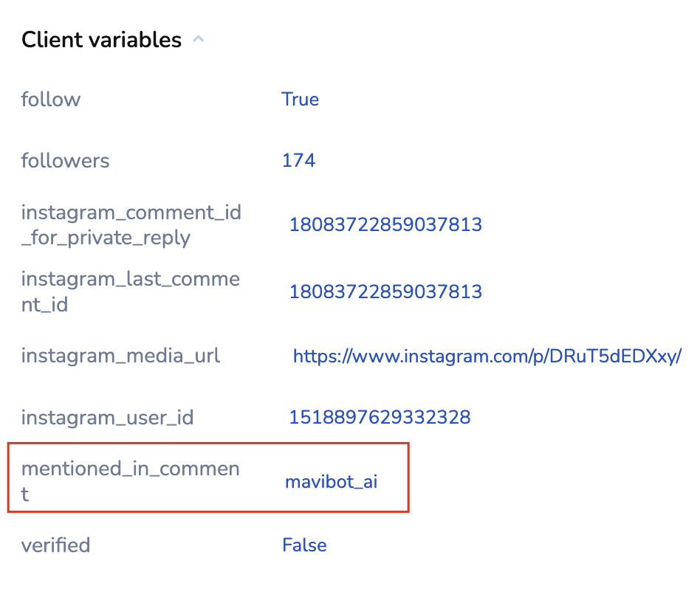Click the instagram_user_id value 1518897629332328
This screenshot has width=700, height=589.
[x=380, y=418]
